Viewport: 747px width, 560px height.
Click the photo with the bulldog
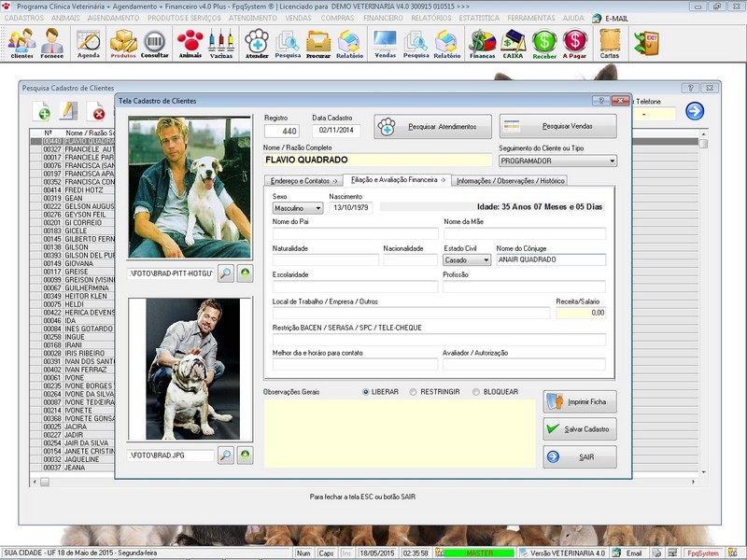(190, 369)
